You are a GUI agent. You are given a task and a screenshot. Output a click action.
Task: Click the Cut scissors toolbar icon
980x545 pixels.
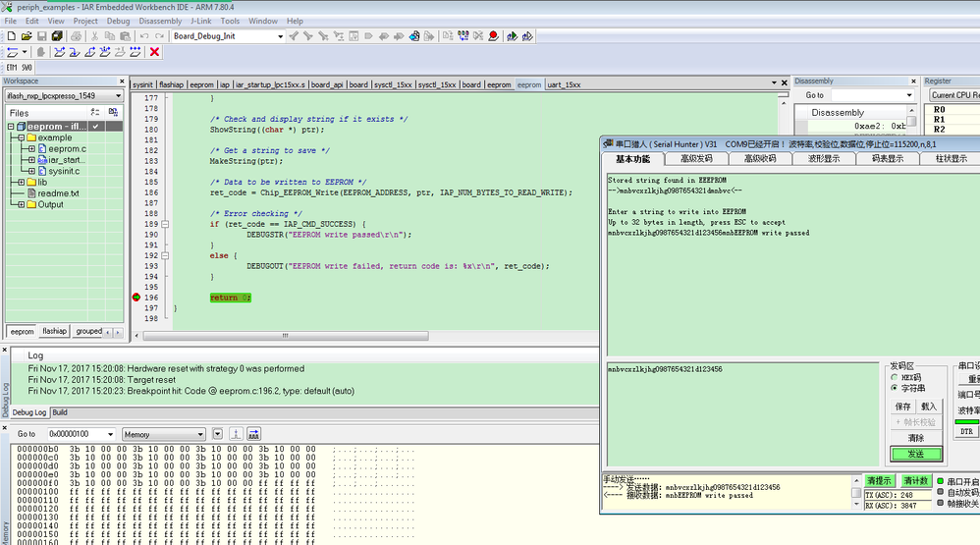[x=94, y=36]
